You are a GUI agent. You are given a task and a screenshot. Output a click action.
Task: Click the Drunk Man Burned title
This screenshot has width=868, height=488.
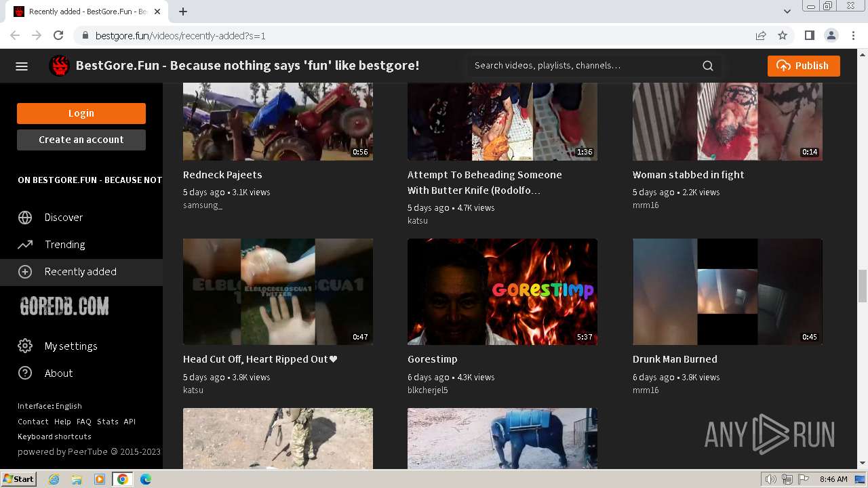click(x=675, y=359)
